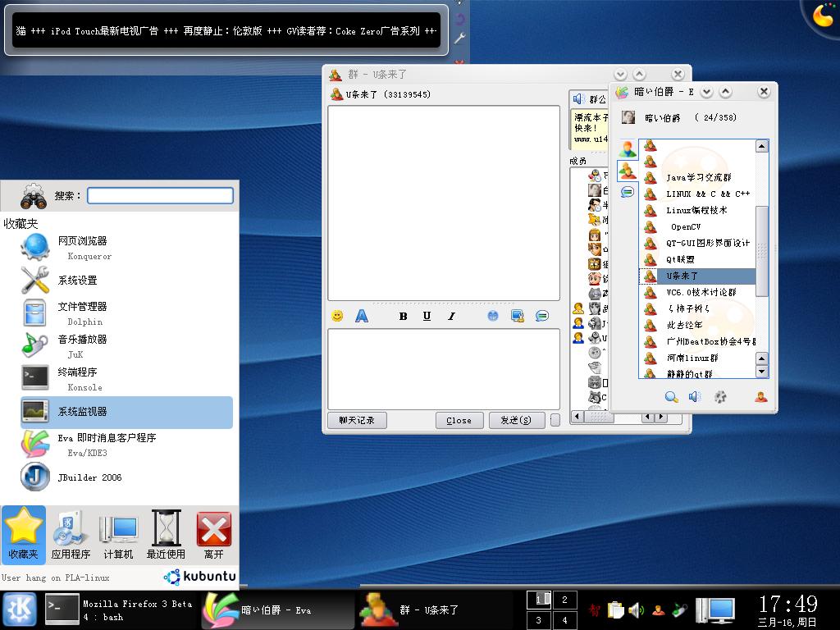Click the 搜索 search input field

pyautogui.click(x=160, y=195)
